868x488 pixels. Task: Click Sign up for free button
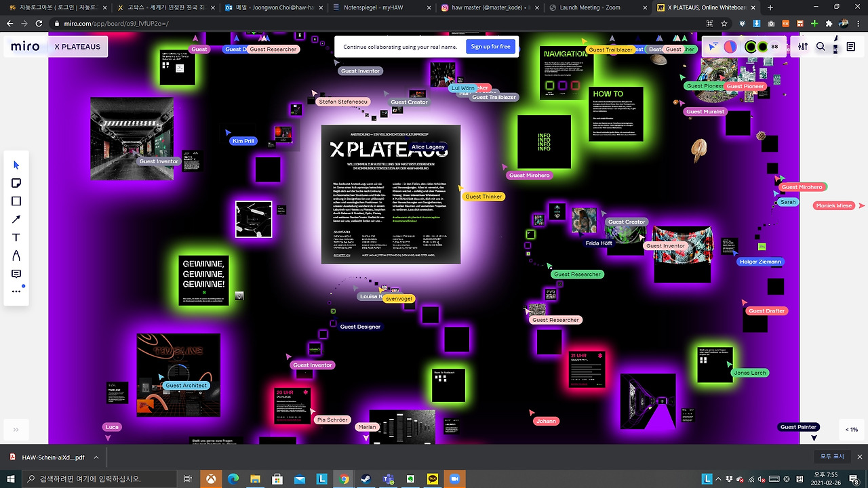[490, 47]
